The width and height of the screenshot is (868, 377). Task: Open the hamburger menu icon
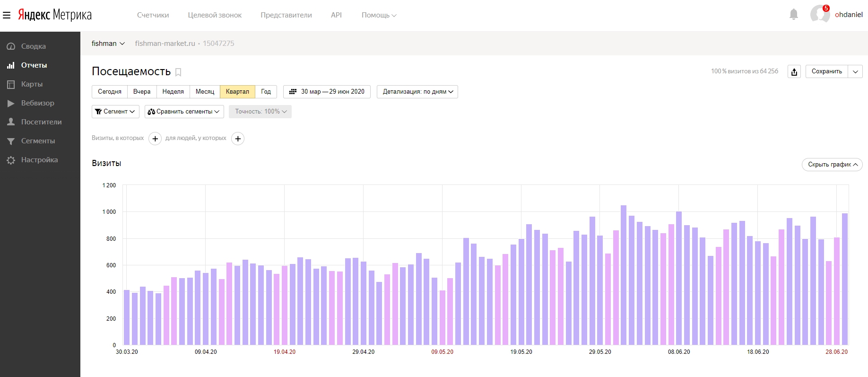(x=7, y=15)
